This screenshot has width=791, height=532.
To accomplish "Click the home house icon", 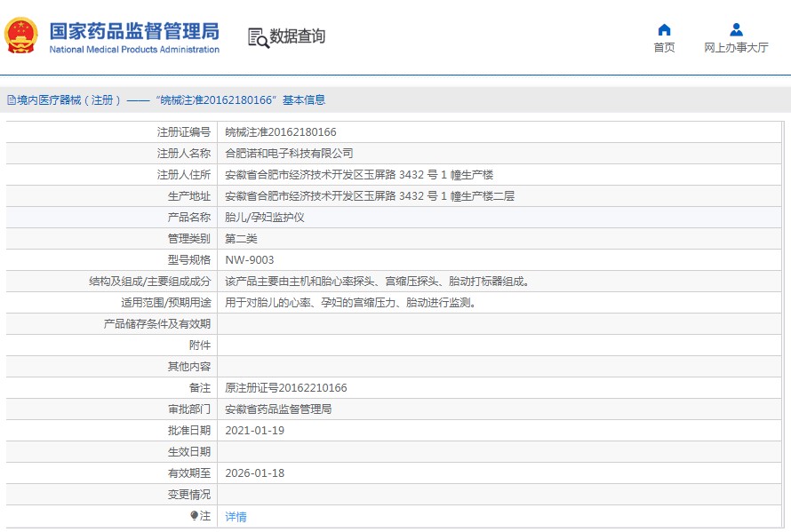I will [664, 29].
